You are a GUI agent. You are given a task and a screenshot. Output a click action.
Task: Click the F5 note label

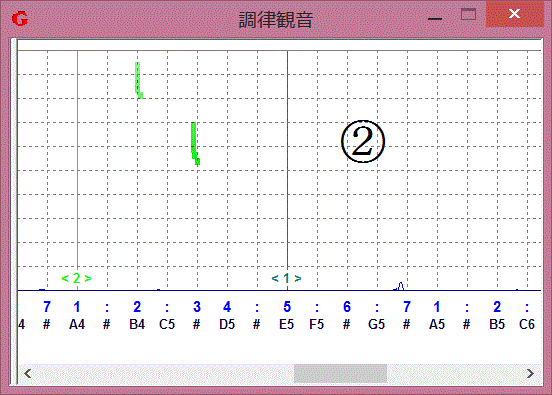[x=316, y=324]
